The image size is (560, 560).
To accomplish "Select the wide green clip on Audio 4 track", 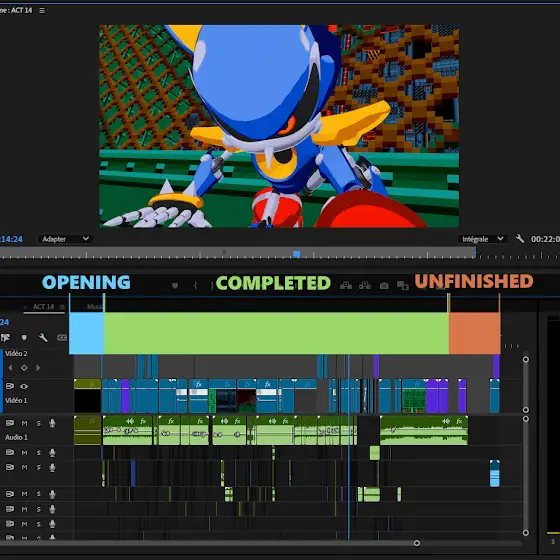I will 371,494.
